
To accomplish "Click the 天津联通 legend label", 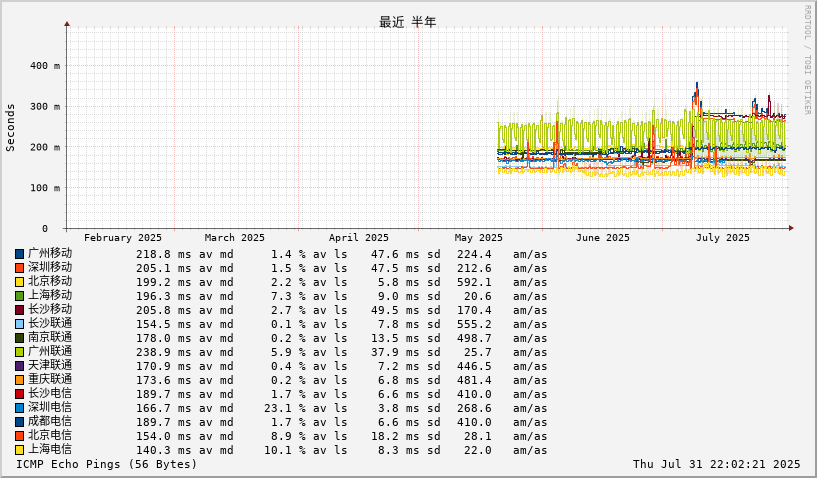I will (x=50, y=366).
